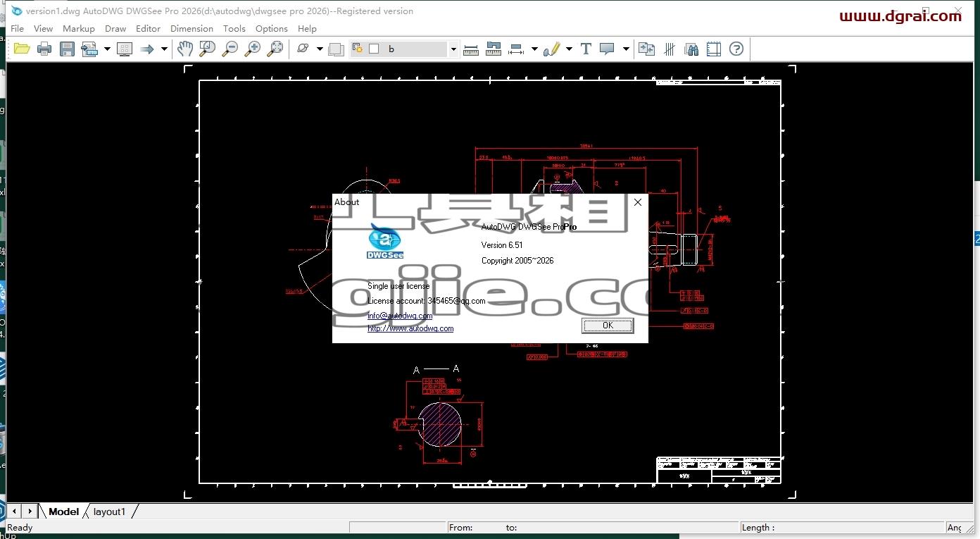Click the white layer color swatch

pyautogui.click(x=374, y=49)
